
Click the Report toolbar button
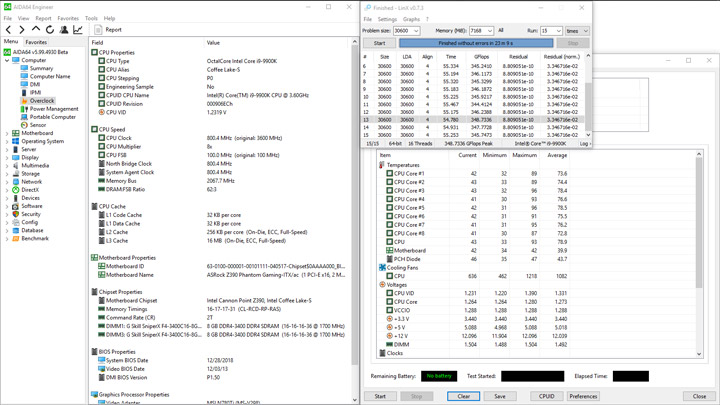coord(108,30)
